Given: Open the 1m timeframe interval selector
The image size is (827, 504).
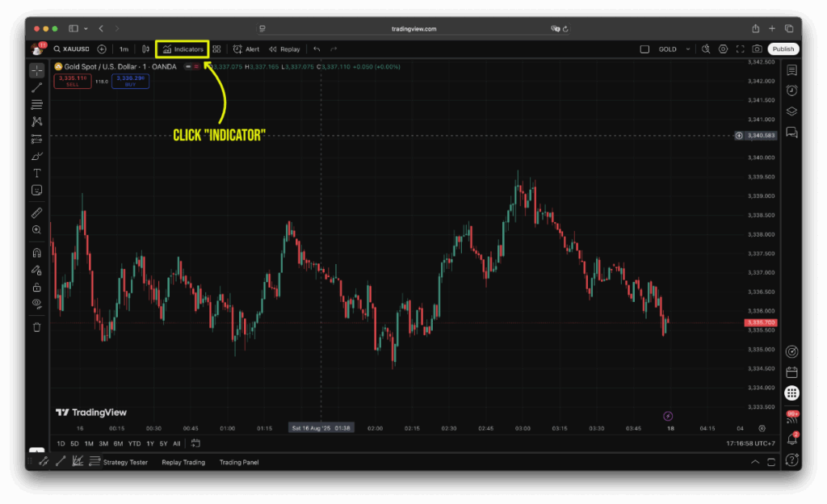Looking at the screenshot, I should pos(124,49).
